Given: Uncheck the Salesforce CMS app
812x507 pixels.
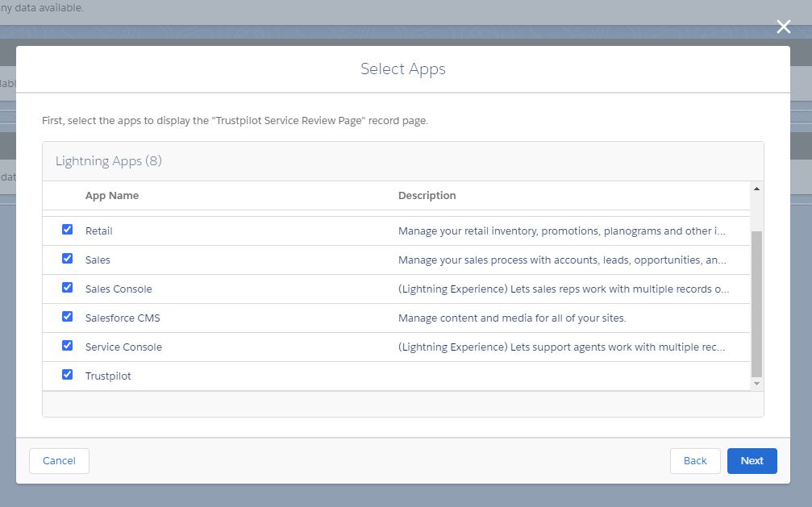Looking at the screenshot, I should [x=67, y=316].
